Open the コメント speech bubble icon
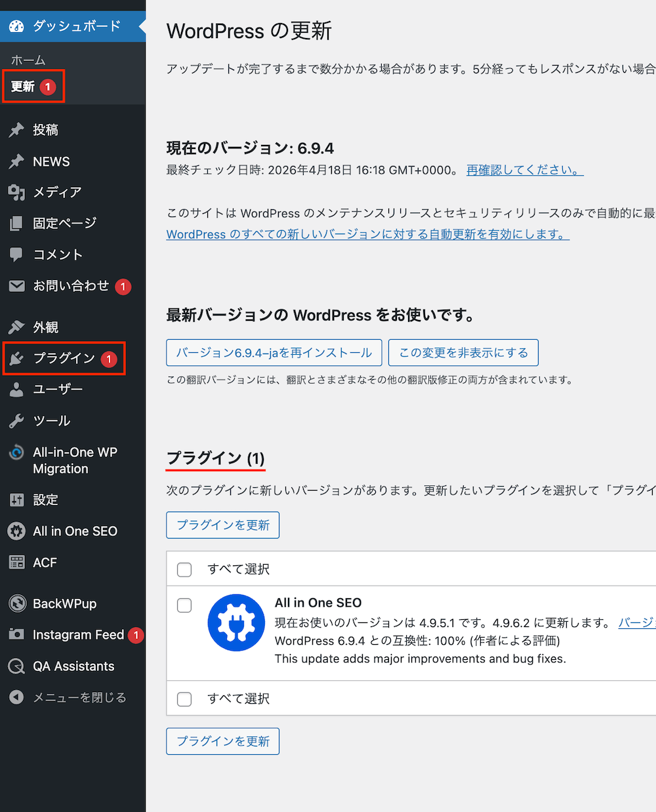The width and height of the screenshot is (656, 812). [x=16, y=254]
